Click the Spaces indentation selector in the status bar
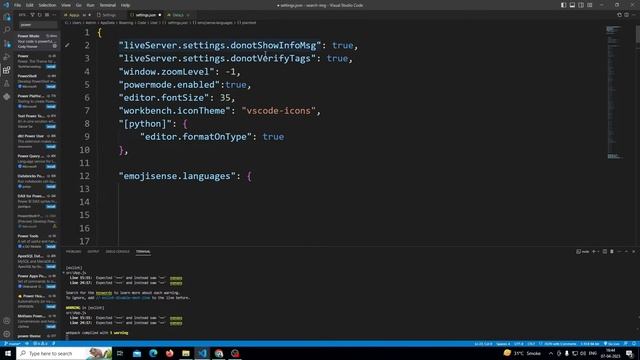Screen dimensions: 640x360 [x=503, y=344]
